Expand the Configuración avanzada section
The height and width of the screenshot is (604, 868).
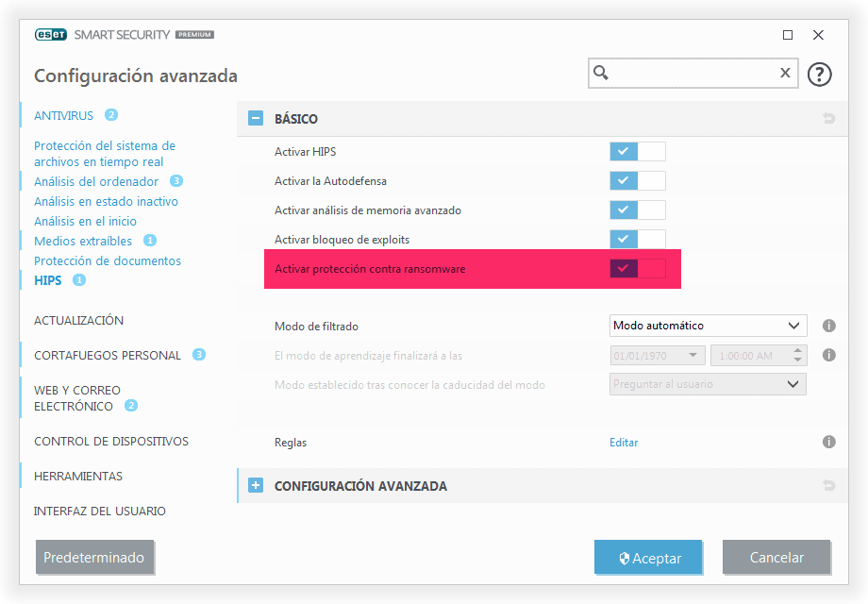[256, 486]
